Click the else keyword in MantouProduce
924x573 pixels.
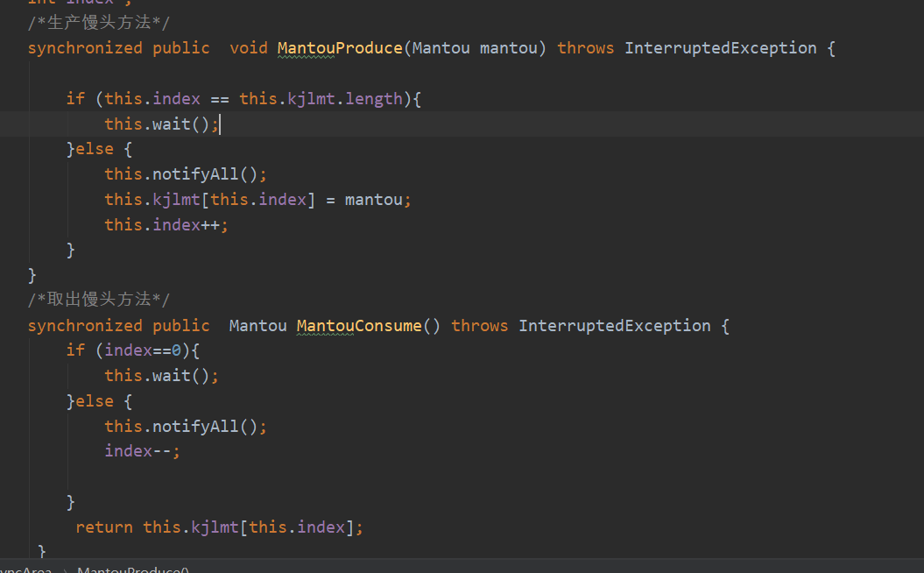tap(95, 149)
